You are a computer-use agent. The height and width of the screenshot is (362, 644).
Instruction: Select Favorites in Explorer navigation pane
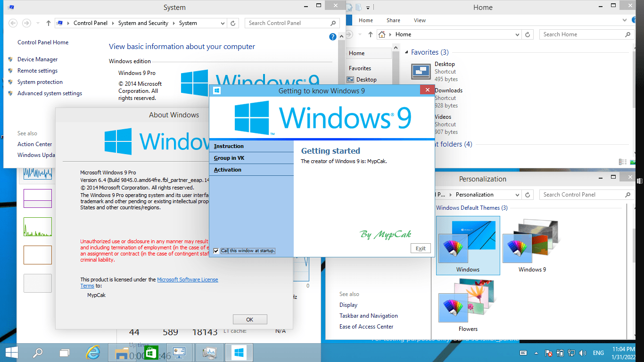360,68
